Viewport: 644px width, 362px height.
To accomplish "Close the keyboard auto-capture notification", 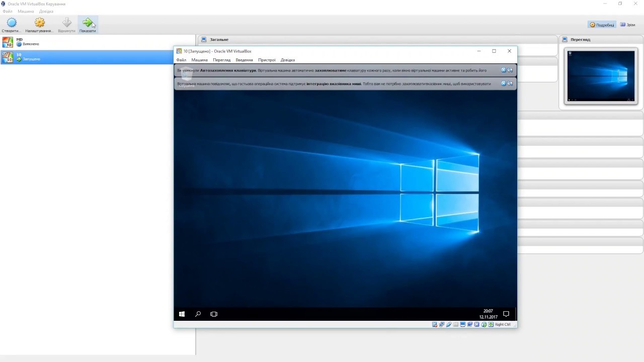I will tap(504, 70).
